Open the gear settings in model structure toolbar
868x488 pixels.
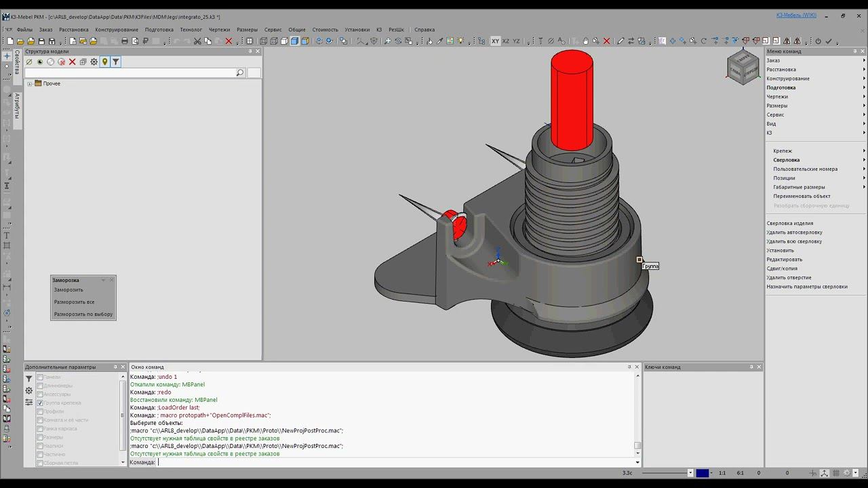[94, 62]
